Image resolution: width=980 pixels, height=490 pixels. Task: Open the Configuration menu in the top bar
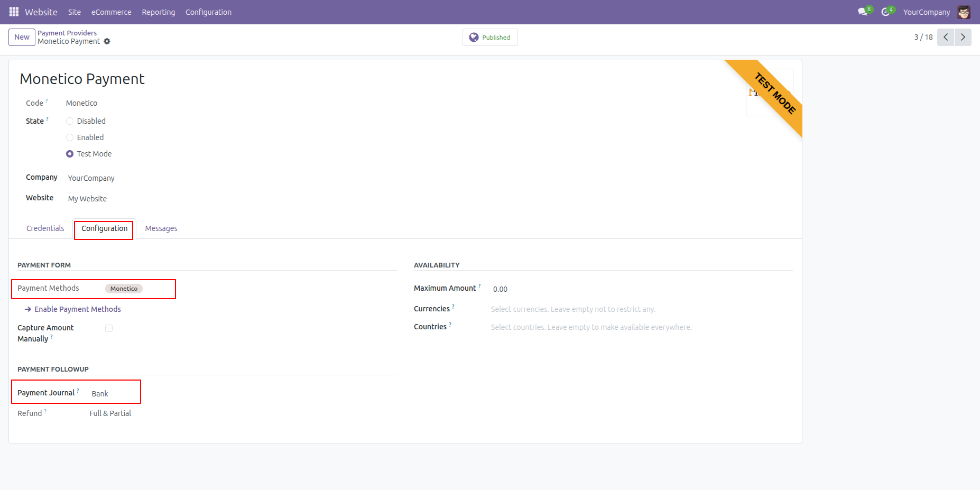click(x=208, y=12)
